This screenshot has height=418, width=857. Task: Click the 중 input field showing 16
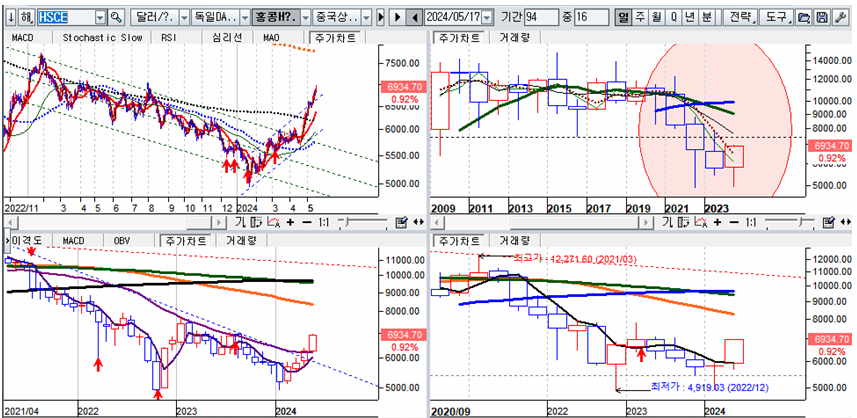coord(591,17)
